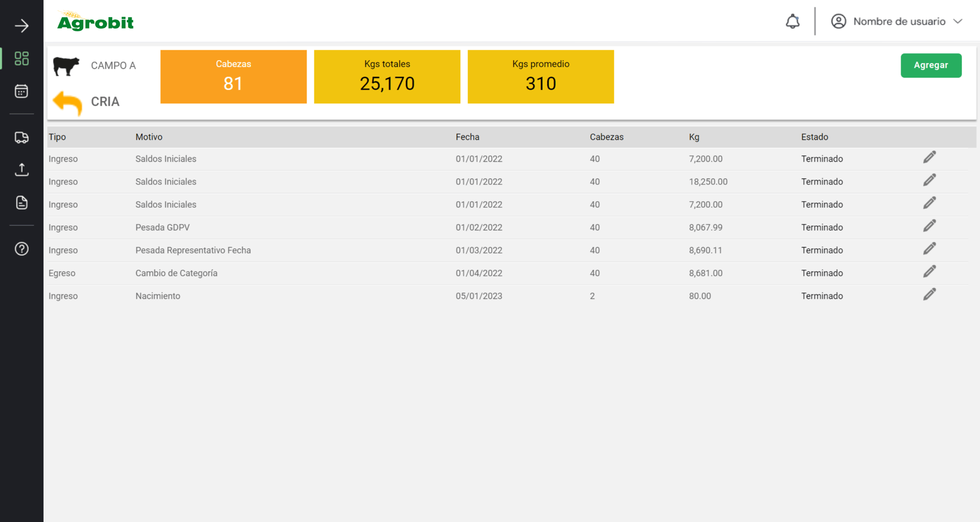
Task: Click the Agrobit logo link
Action: click(95, 21)
